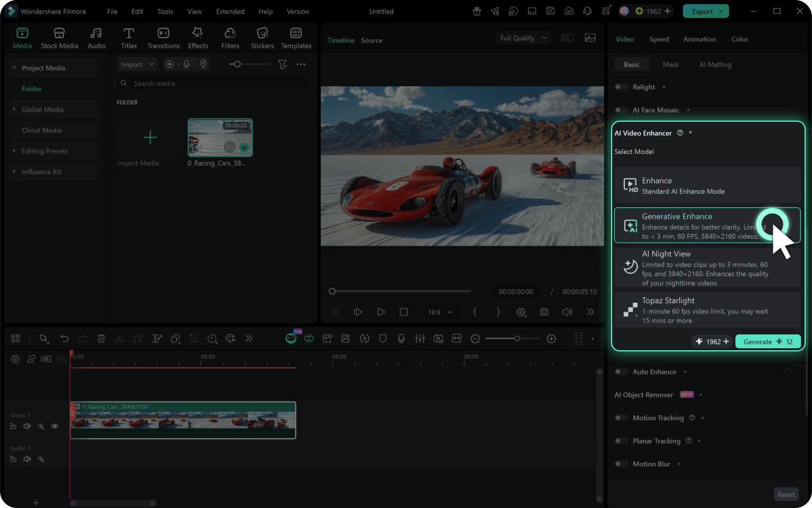Expand the Editing Presets tree
812x508 pixels.
(x=14, y=151)
